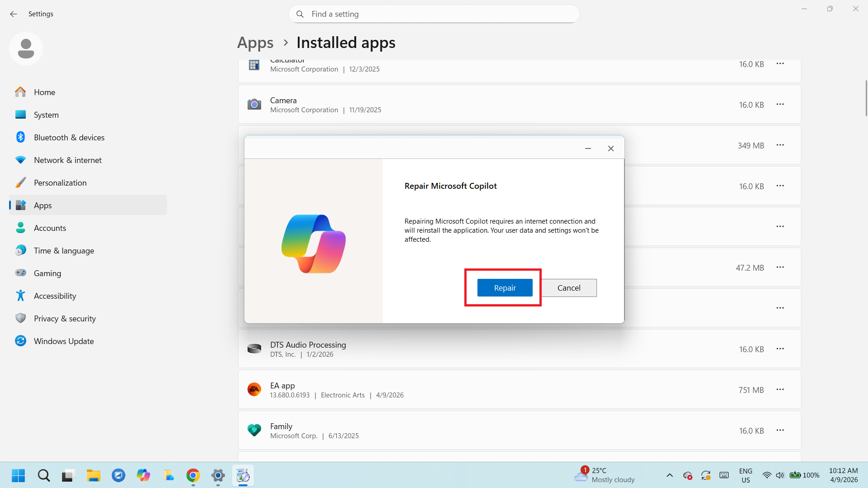
Task: Click the Accessibility icon in the sidebar
Action: click(x=20, y=296)
